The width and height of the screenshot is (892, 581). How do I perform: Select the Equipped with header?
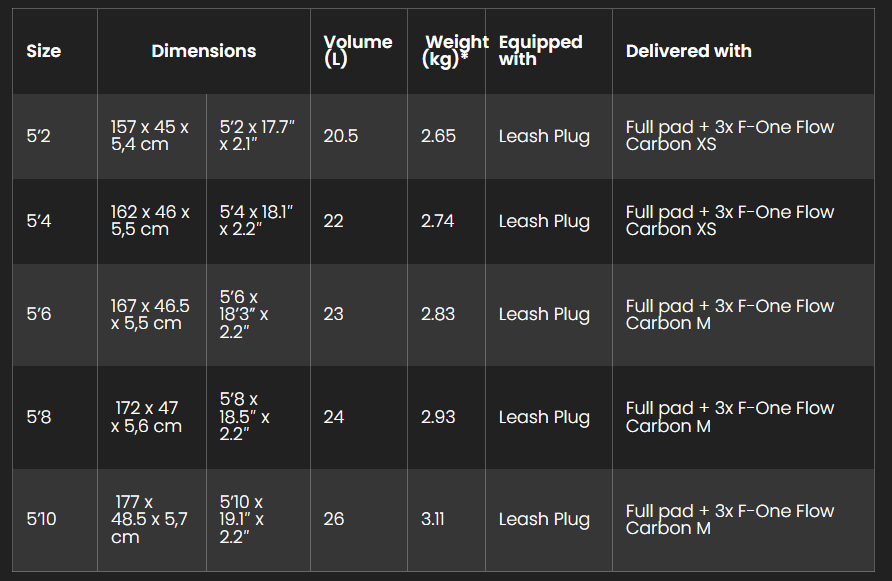tap(540, 51)
